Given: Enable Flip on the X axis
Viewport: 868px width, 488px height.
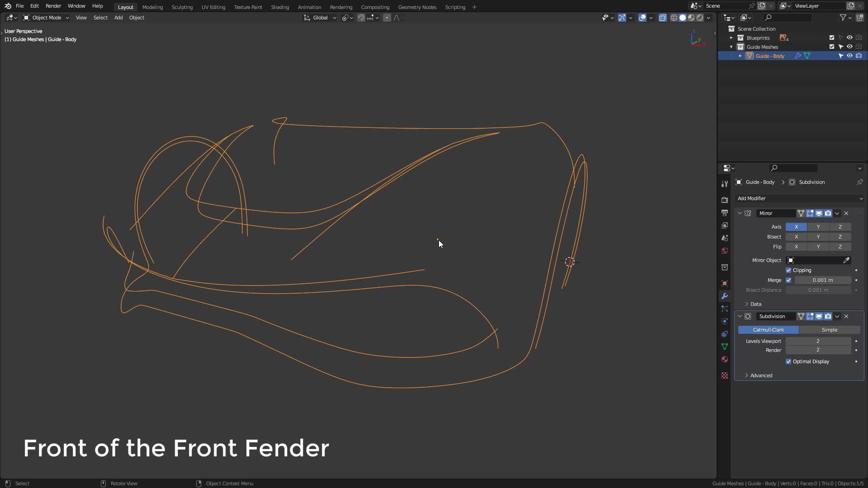Looking at the screenshot, I should click(x=796, y=247).
